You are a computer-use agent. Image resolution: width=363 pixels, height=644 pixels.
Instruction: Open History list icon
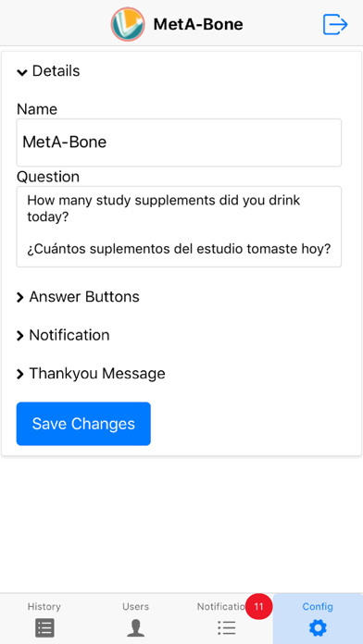coord(44,627)
